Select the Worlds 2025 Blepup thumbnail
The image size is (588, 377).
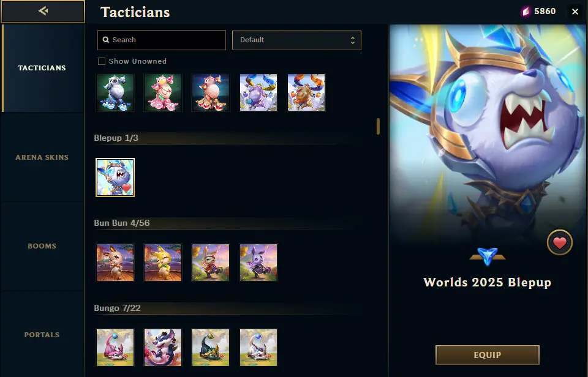(x=115, y=177)
